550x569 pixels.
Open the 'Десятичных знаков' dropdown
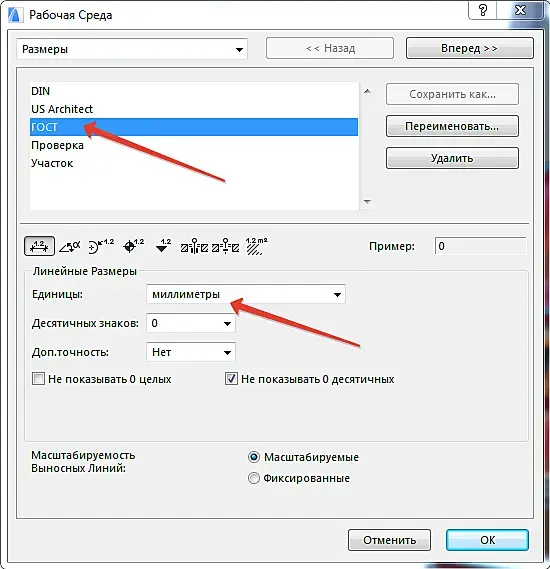(191, 323)
